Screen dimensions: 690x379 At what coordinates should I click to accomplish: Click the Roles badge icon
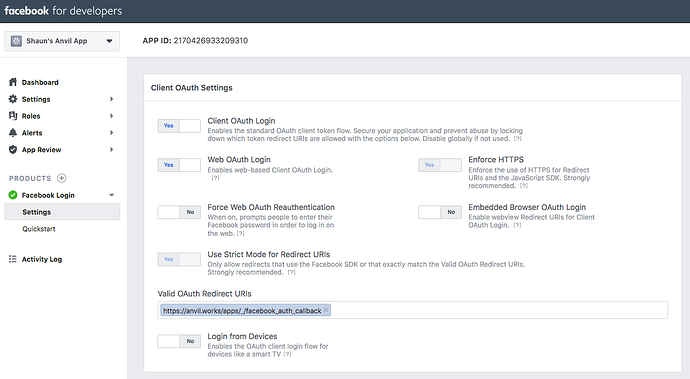click(13, 116)
